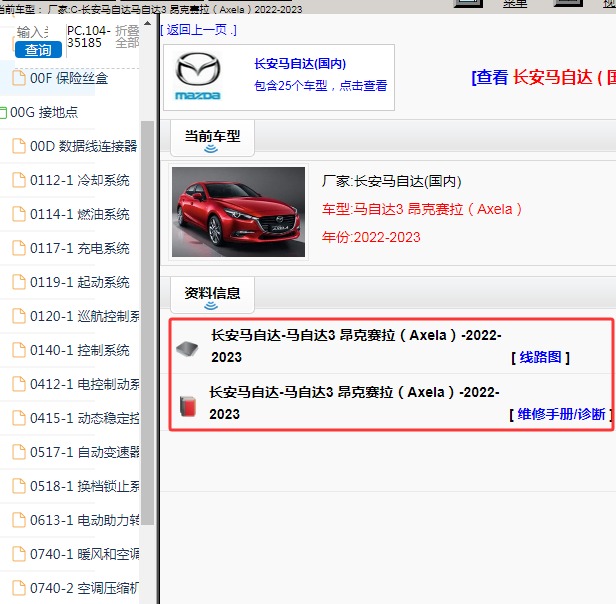Screen dimensions: 616x604
Task: Open the 长安马自达(国内) brand link
Action: (x=300, y=64)
